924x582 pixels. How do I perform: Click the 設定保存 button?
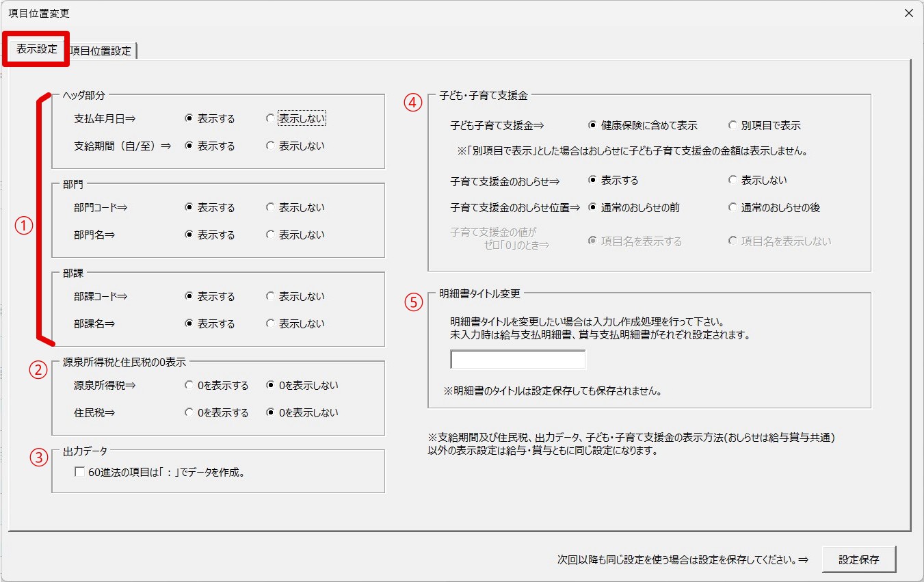coord(858,559)
